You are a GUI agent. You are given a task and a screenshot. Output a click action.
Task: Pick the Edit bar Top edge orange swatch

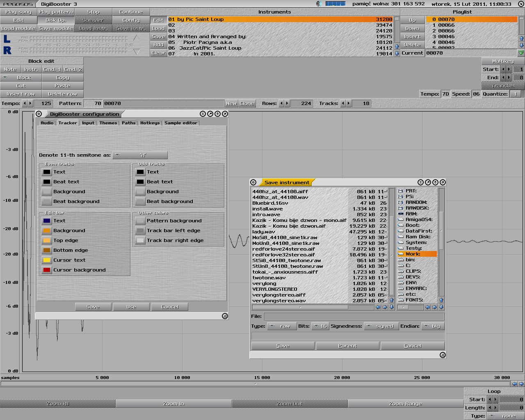click(47, 240)
